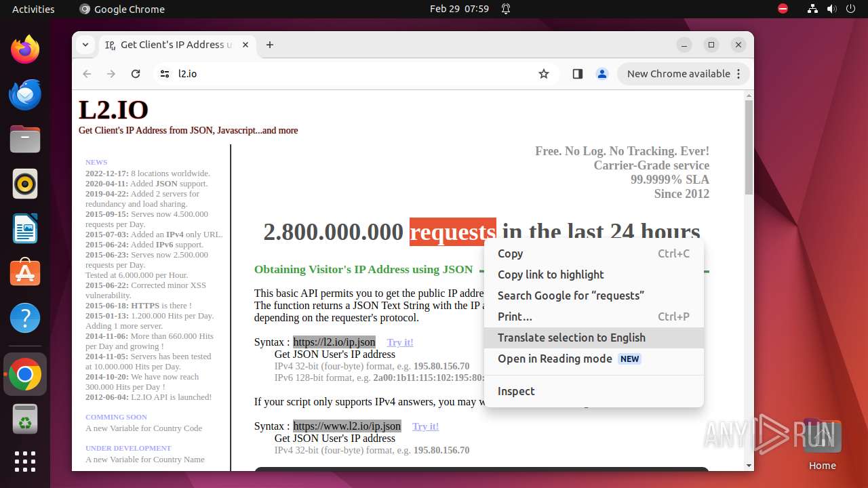The image size is (868, 488).
Task: Select Print from context menu
Action: 594,317
